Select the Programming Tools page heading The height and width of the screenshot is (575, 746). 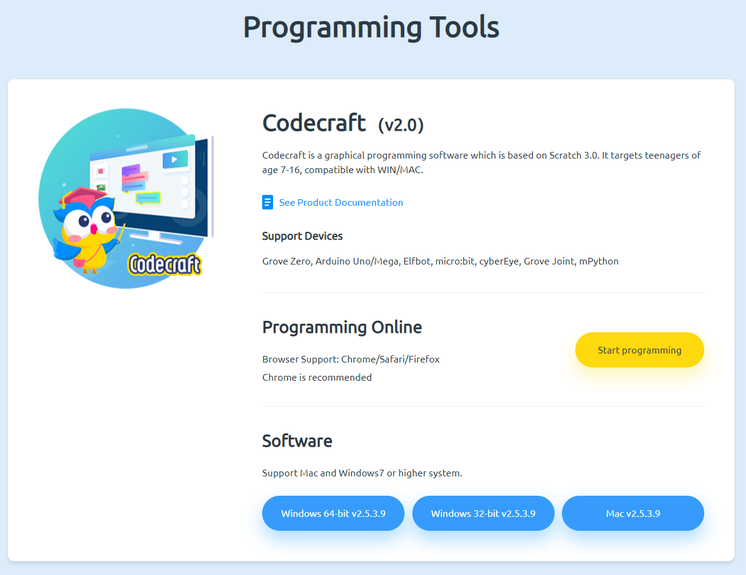(371, 28)
